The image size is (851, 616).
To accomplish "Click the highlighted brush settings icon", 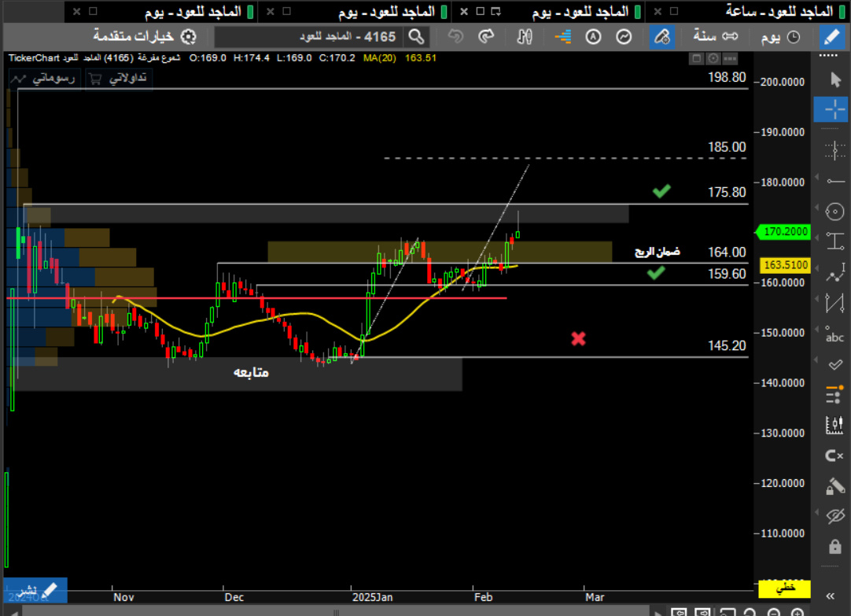I will click(x=661, y=37).
